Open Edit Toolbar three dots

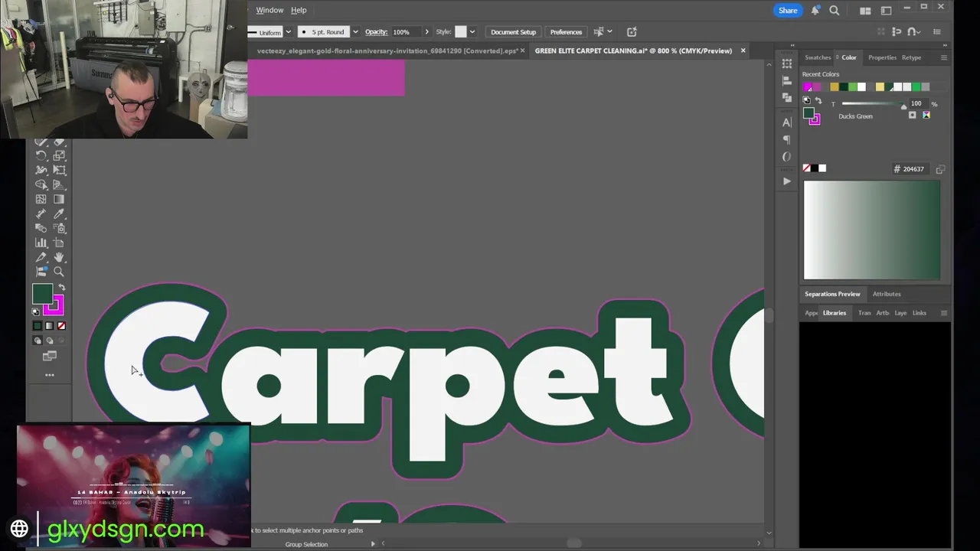(x=50, y=375)
